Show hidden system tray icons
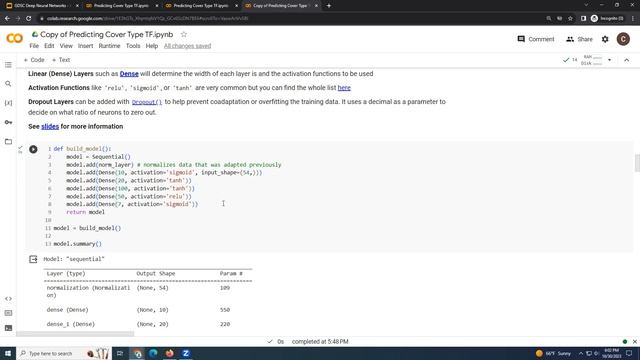 (x=581, y=353)
